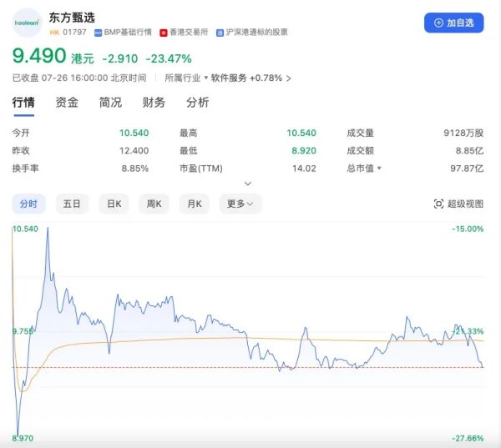Screen dimensions: 501x448
Task: Click the 最低 value 8.920
Action: [x=304, y=150]
